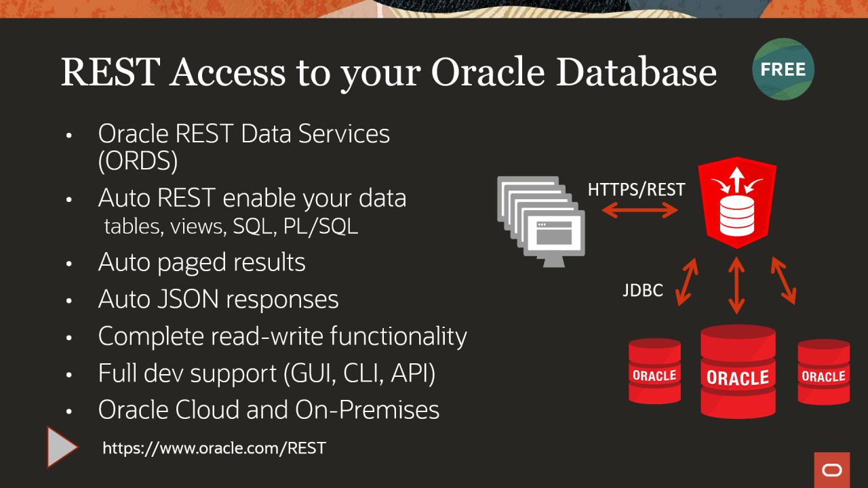Screen dimensions: 868x488
Task: Click the Oracle logo in bottom corner
Action: (832, 470)
